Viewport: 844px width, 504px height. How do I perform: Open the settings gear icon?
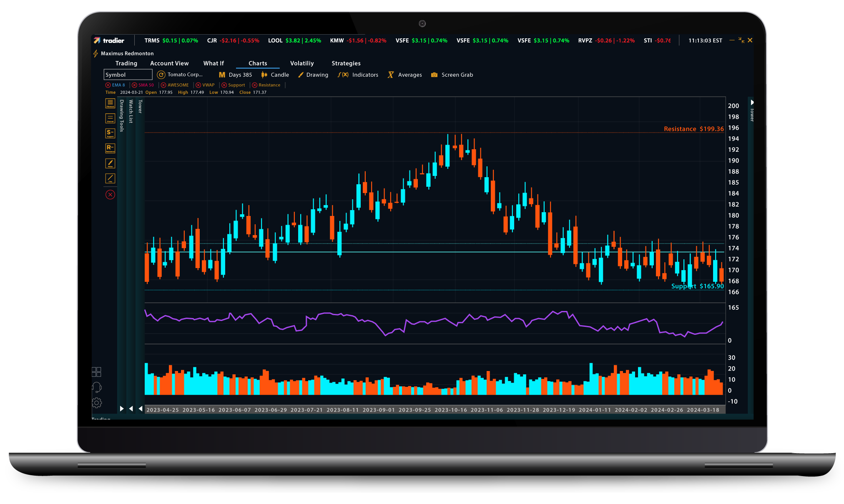pos(96,403)
